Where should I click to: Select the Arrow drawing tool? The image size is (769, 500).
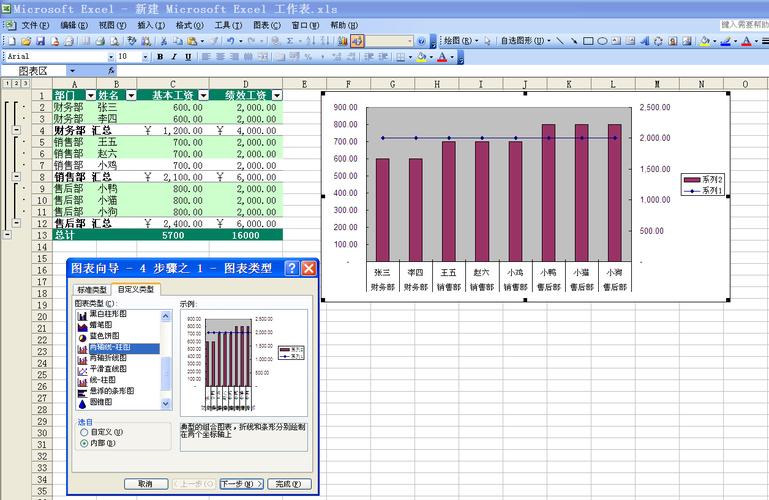[573, 41]
